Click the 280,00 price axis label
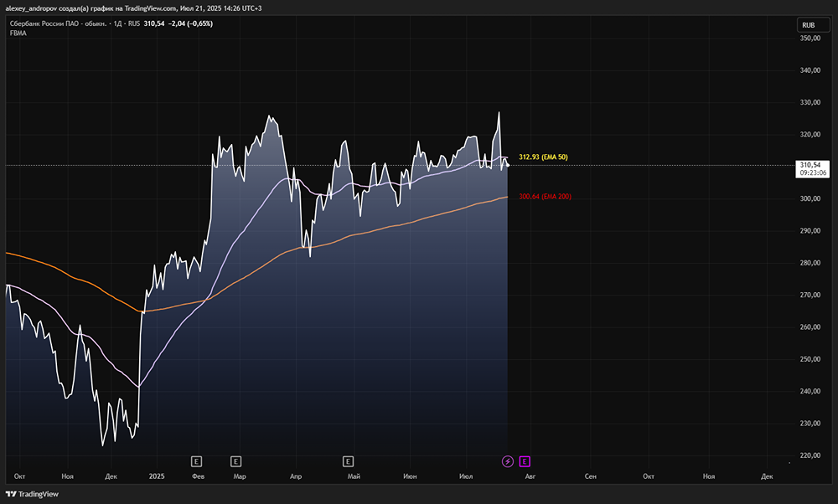 click(810, 263)
